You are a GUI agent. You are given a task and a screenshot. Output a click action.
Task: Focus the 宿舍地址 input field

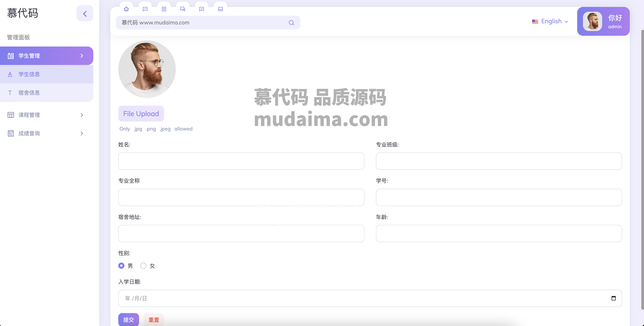[241, 233]
